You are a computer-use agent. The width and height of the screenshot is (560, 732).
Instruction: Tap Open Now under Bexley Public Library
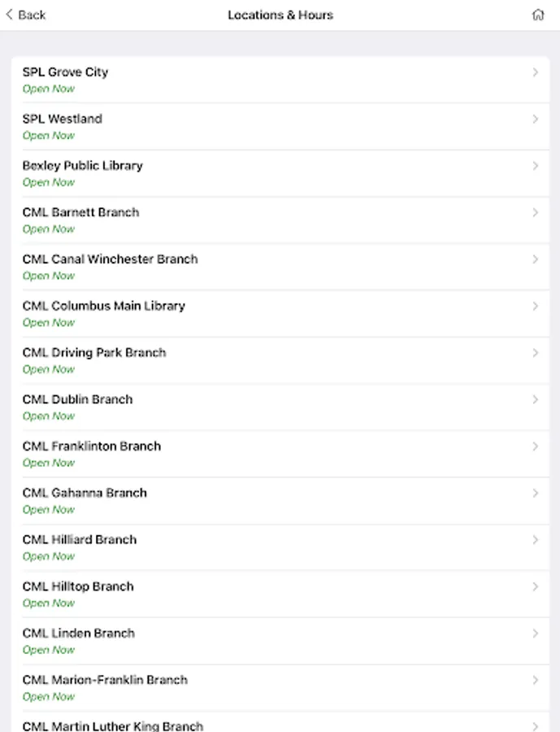(49, 182)
